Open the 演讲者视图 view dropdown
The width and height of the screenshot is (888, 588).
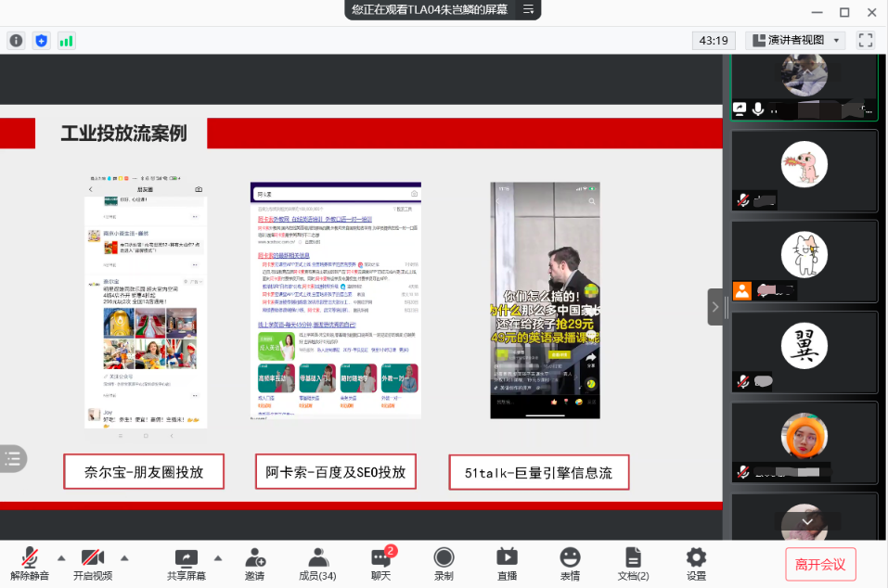point(795,40)
